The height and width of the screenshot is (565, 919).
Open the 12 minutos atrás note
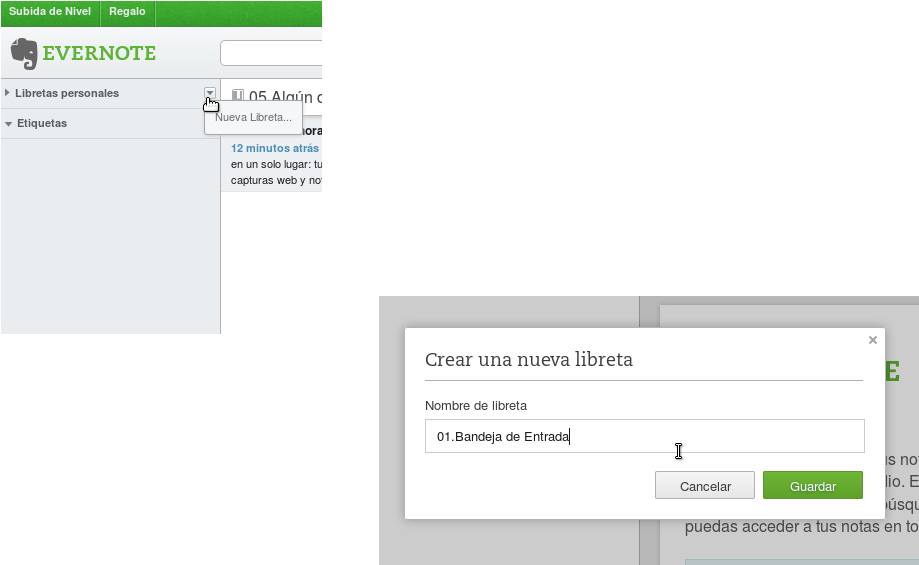point(275,148)
